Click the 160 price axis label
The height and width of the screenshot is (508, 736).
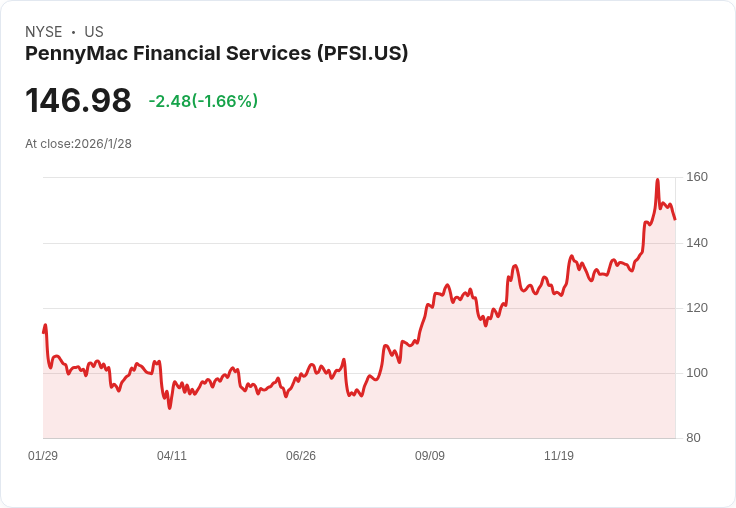tap(697, 177)
